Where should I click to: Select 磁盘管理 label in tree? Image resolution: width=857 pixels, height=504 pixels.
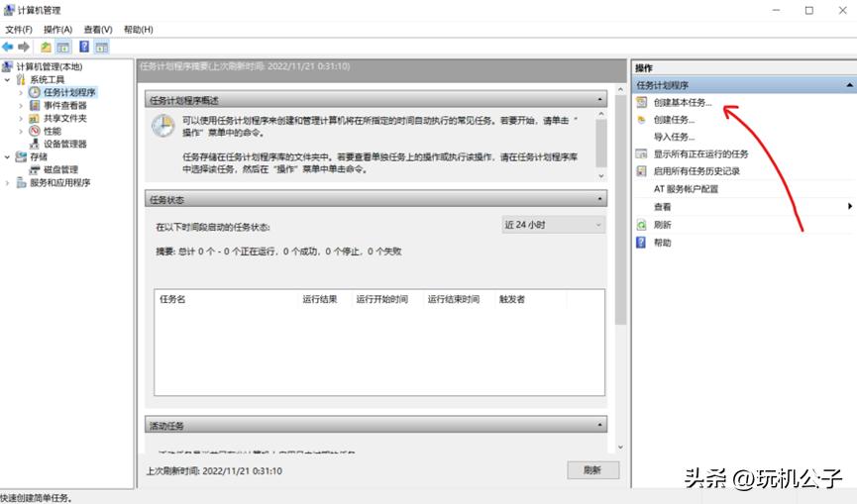pyautogui.click(x=60, y=169)
